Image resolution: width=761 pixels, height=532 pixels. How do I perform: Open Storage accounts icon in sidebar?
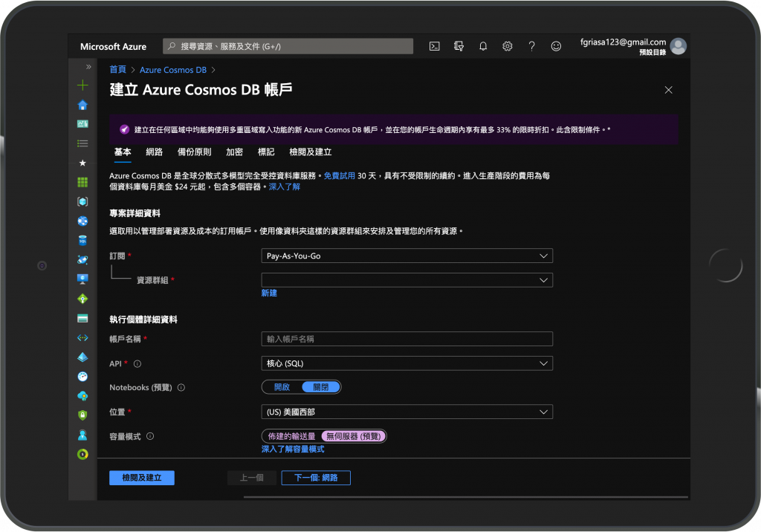tap(82, 319)
